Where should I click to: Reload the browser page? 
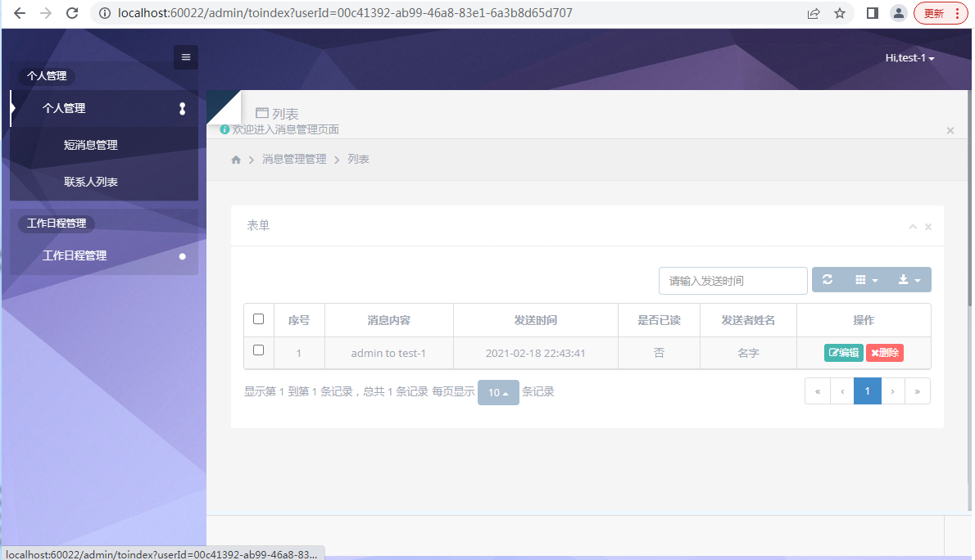72,13
